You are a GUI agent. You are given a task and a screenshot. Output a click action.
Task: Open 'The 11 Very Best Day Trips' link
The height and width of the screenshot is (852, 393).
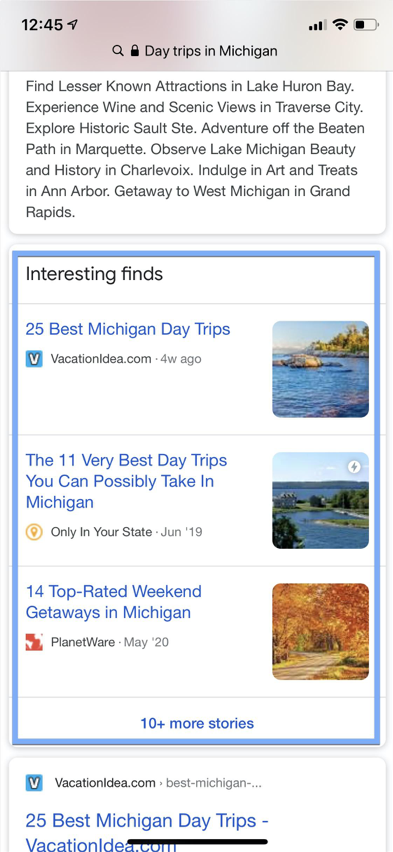126,481
